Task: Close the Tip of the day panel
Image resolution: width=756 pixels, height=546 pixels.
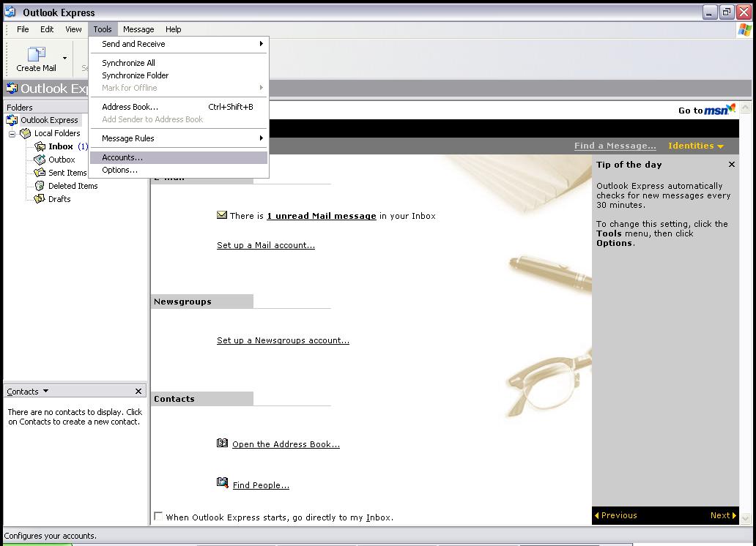Action: (x=731, y=165)
